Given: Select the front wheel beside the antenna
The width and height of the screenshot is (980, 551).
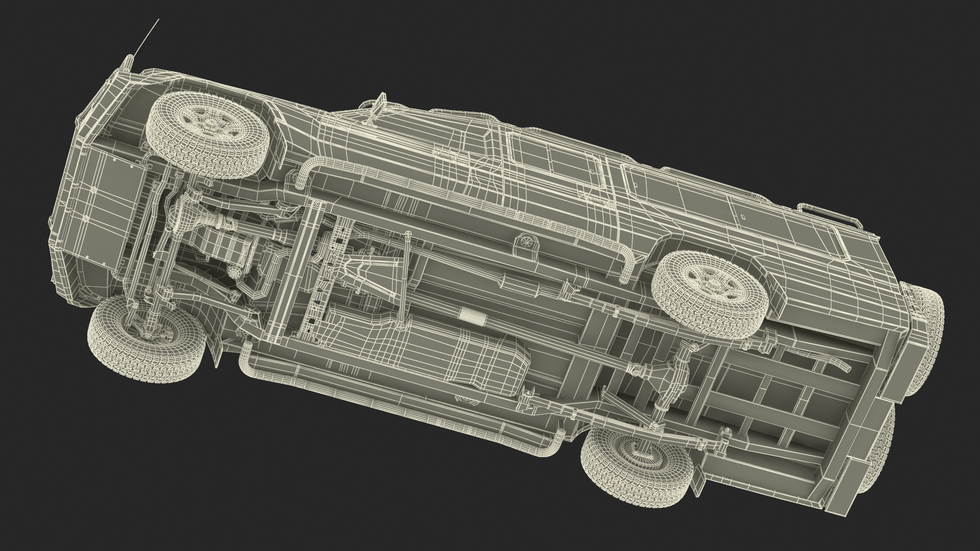Looking at the screenshot, I should pyautogui.click(x=207, y=135).
